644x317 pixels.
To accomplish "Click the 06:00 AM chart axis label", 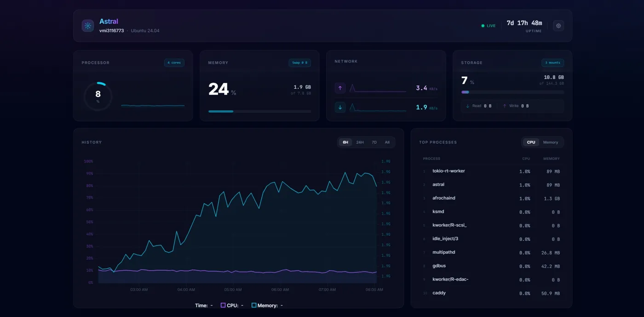I will (280, 290).
